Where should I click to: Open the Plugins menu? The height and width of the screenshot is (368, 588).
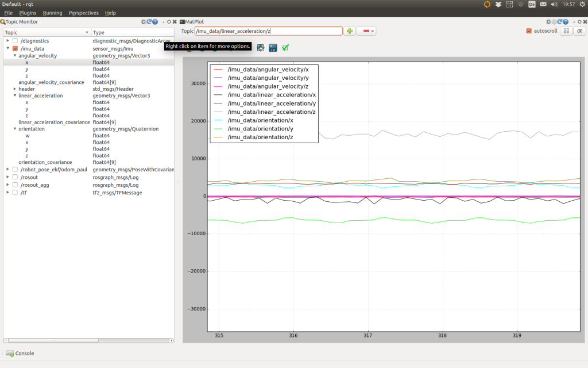pos(28,13)
